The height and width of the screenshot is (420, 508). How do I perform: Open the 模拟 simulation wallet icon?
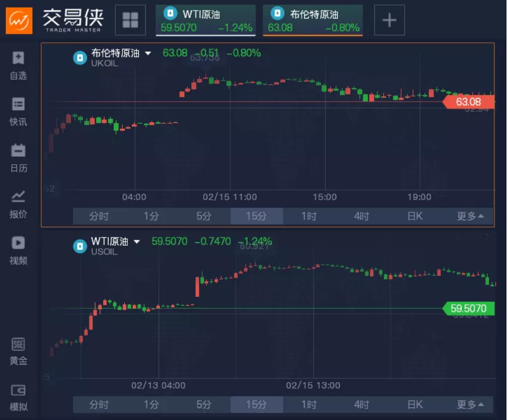[x=18, y=398]
